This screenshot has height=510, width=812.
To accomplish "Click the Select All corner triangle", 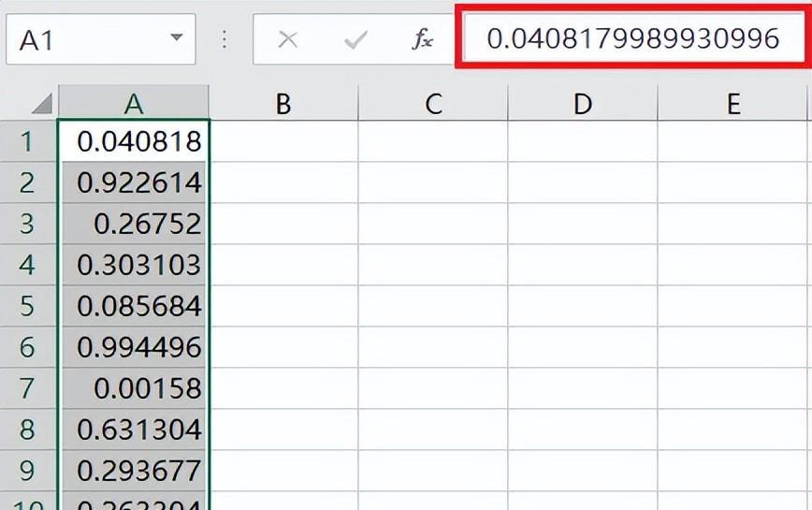I will pos(41,103).
